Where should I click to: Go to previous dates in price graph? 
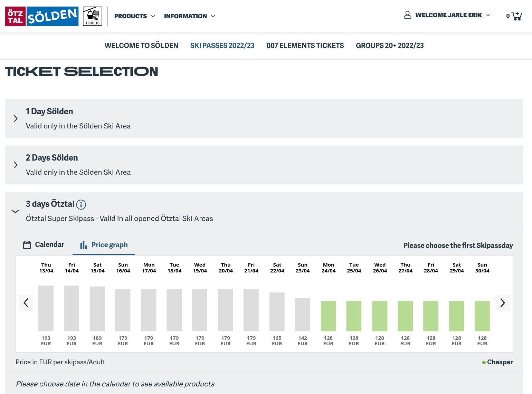pyautogui.click(x=26, y=303)
